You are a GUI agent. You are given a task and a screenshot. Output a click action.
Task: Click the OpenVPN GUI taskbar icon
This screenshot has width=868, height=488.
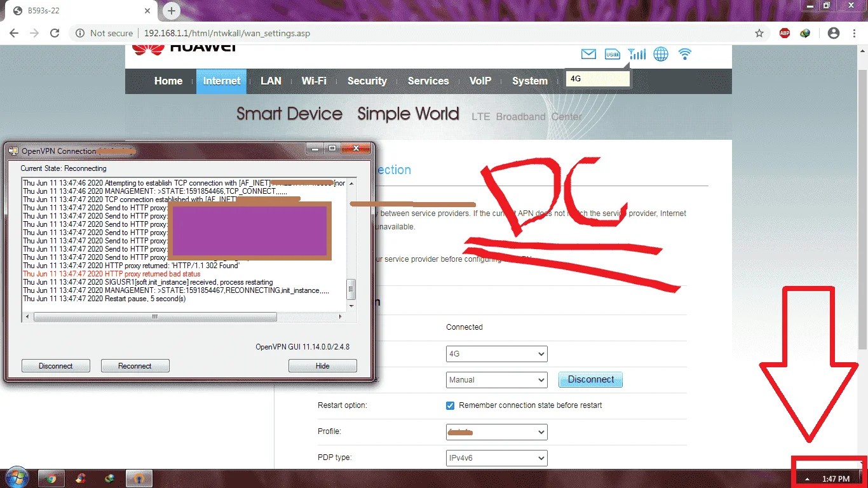tap(139, 478)
